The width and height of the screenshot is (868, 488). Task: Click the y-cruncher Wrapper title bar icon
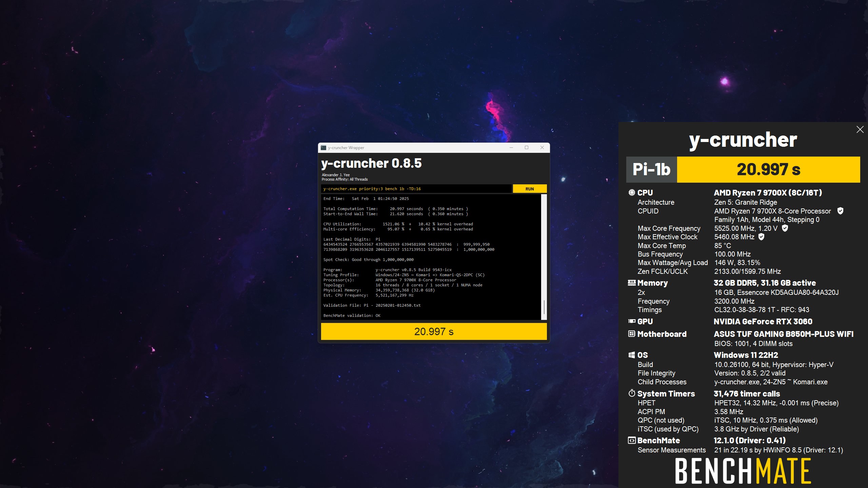click(x=323, y=148)
